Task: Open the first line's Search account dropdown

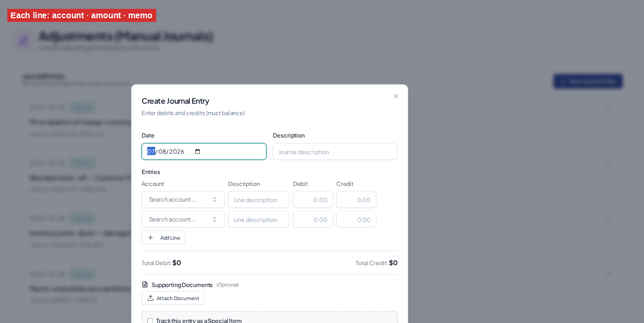Action: point(183,200)
